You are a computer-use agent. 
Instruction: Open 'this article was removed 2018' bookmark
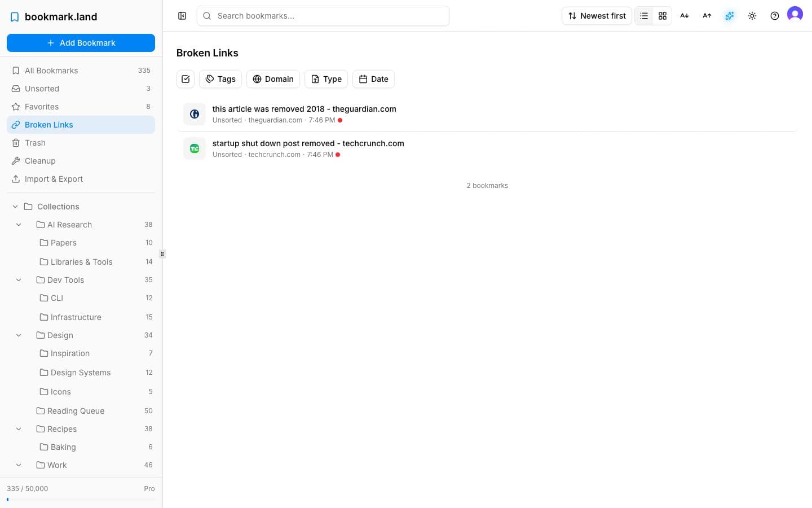coord(304,109)
